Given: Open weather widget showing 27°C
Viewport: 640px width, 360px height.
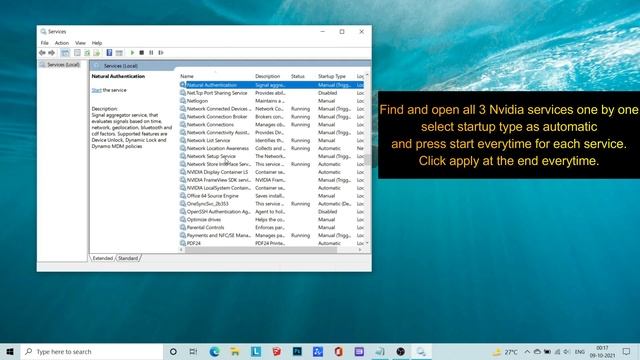Looking at the screenshot, I should click(505, 351).
